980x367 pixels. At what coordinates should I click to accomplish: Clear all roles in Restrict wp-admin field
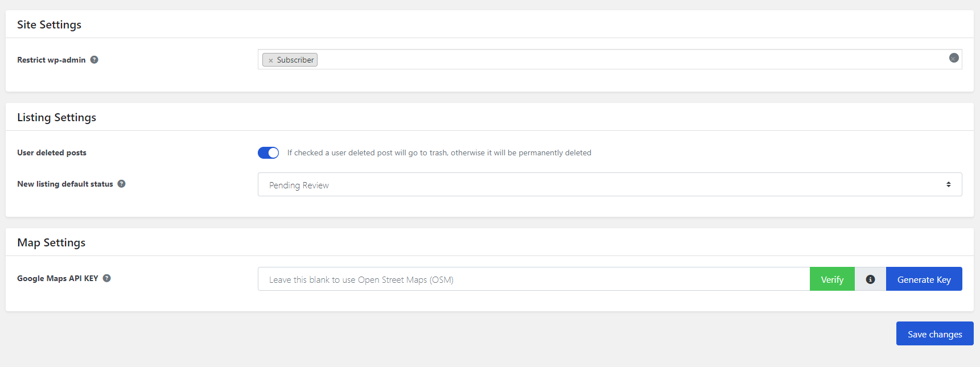point(954,58)
